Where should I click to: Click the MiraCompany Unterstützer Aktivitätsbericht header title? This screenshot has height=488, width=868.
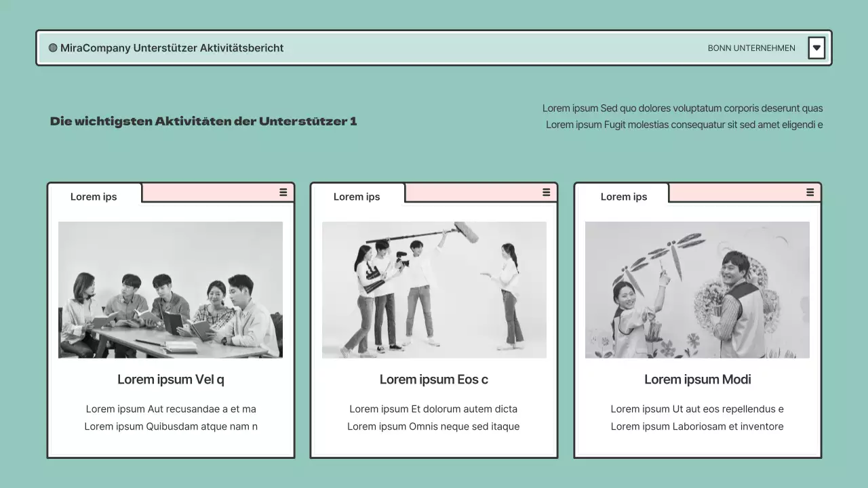(172, 48)
